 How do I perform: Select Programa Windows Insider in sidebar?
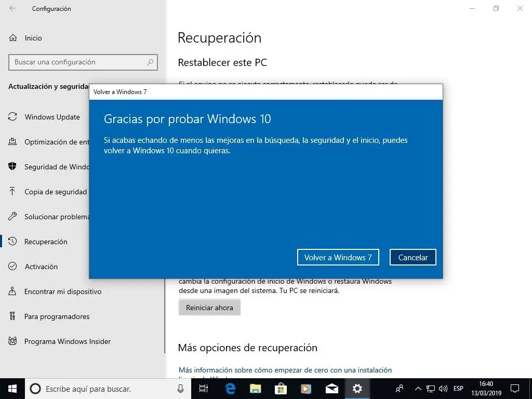(x=67, y=341)
